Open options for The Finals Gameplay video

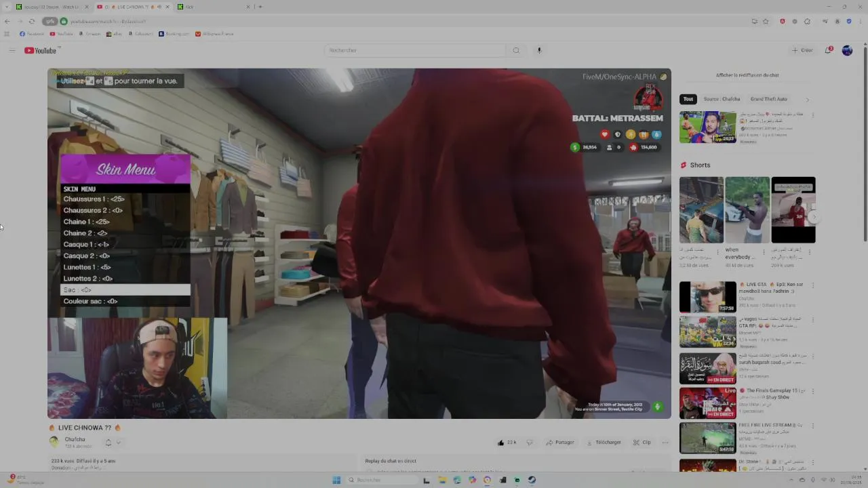pos(813,391)
